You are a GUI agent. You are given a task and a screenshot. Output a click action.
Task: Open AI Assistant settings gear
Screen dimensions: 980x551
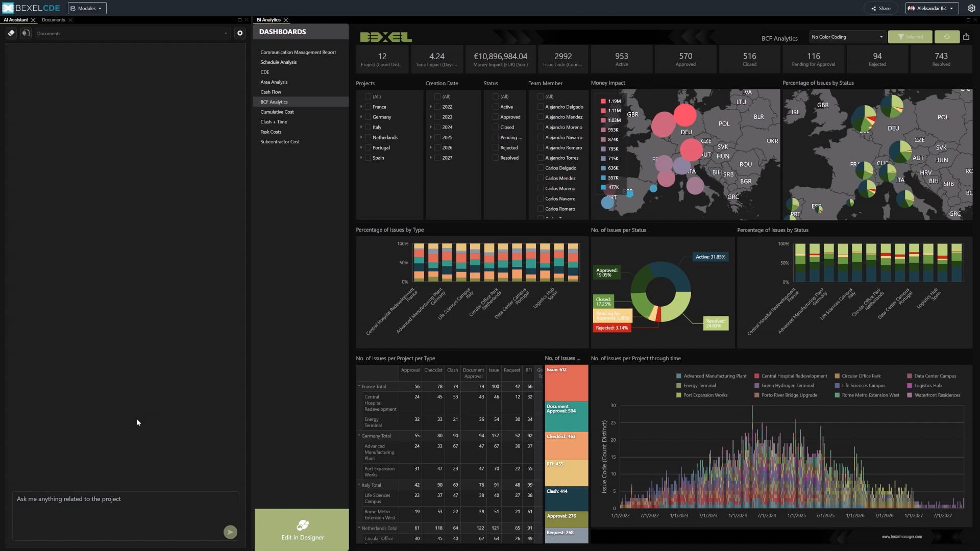click(240, 33)
